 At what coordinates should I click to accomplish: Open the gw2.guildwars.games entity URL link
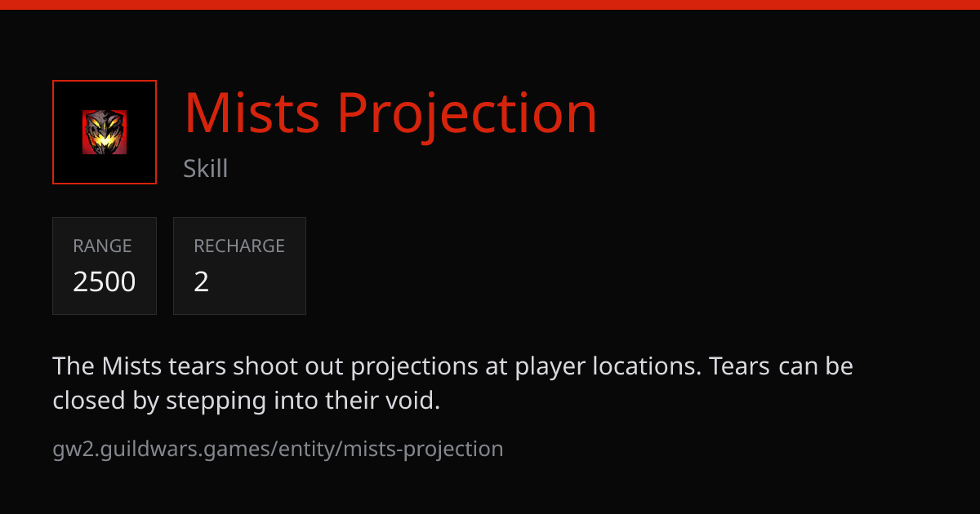[278, 449]
